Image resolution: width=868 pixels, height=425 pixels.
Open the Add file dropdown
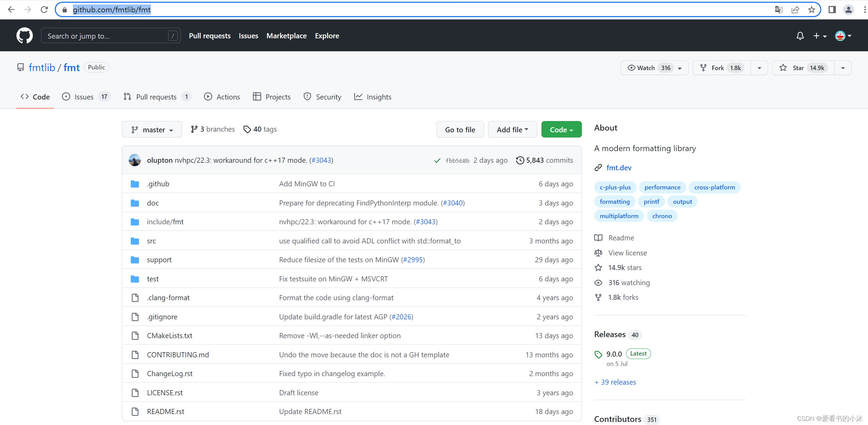pyautogui.click(x=512, y=130)
